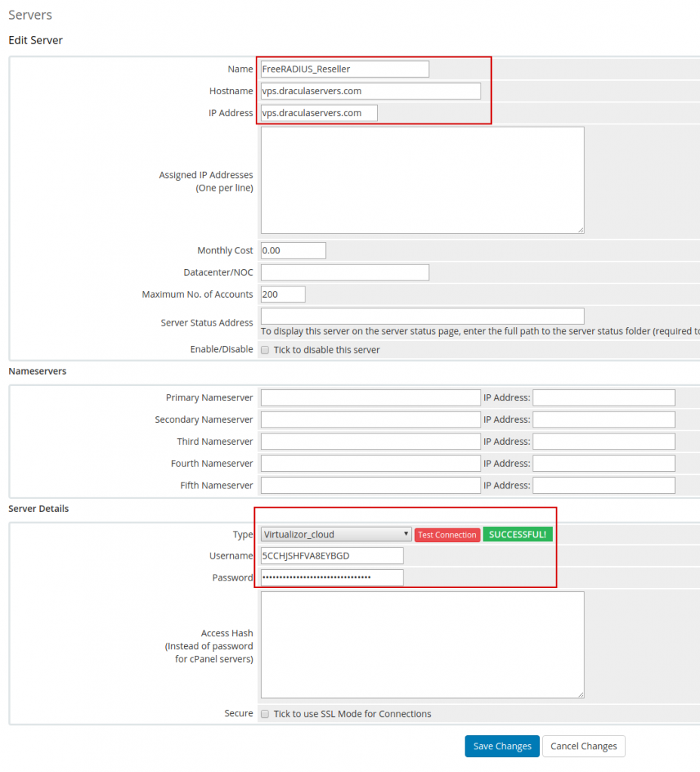Open the Type dropdown showing Virtualizor_cloud

tap(336, 535)
